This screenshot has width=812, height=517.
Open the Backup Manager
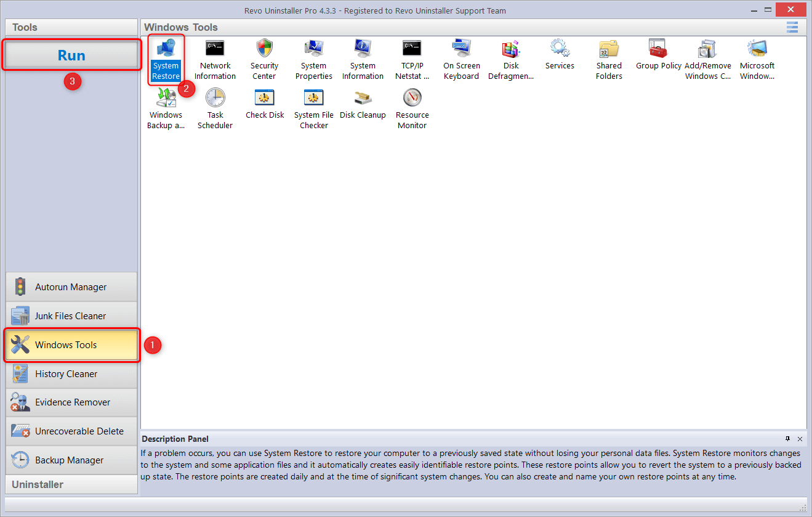[71, 460]
